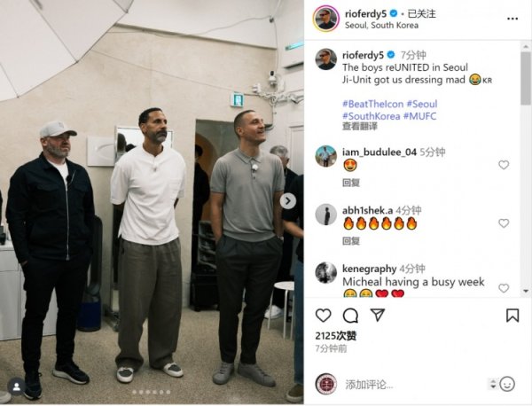Open emoji picker in comment box
532x406 pixels.
(507, 385)
